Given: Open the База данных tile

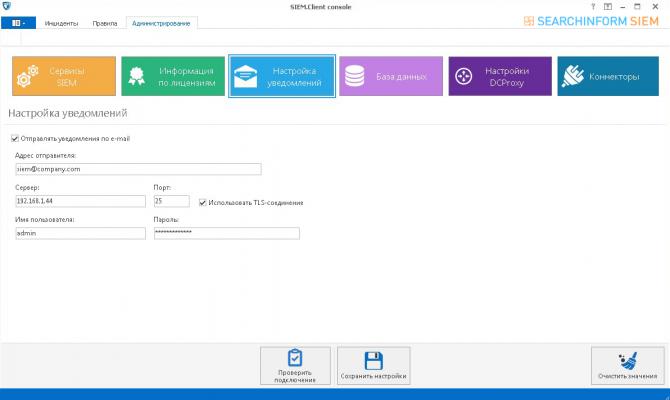Looking at the screenshot, I should [391, 76].
